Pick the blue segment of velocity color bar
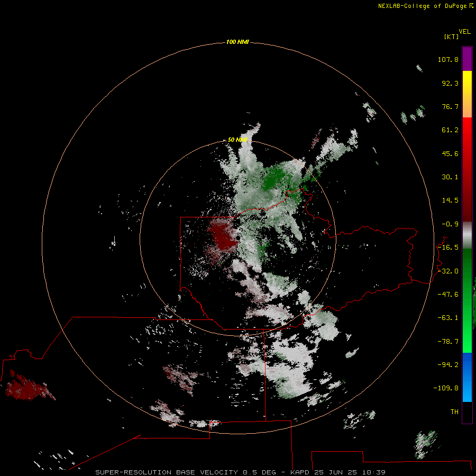The image size is (476, 476). tap(467, 377)
